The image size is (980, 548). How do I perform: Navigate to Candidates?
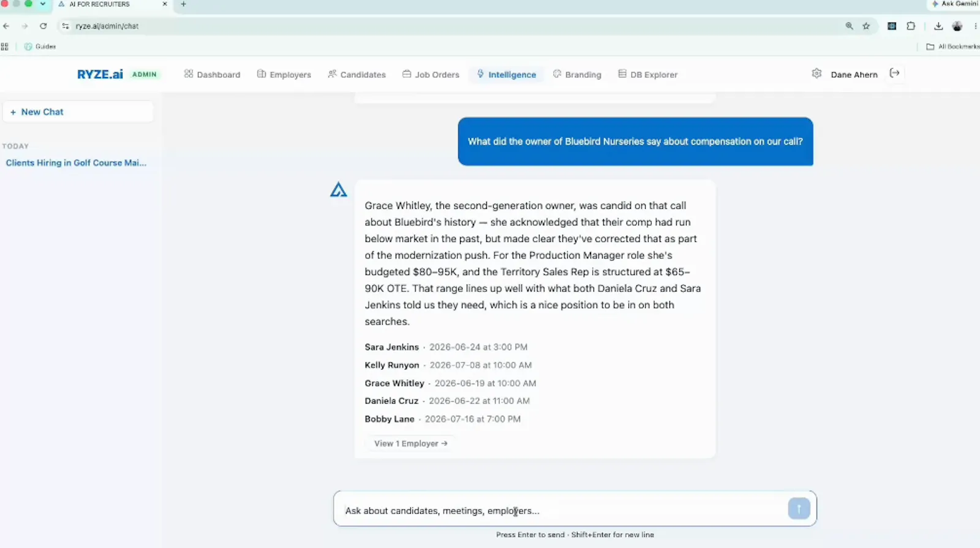click(357, 75)
